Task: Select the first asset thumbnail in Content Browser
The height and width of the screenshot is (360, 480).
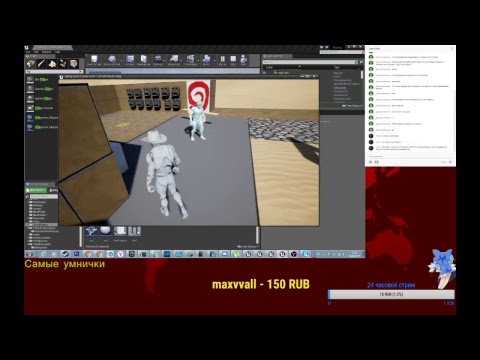Action: (91, 231)
